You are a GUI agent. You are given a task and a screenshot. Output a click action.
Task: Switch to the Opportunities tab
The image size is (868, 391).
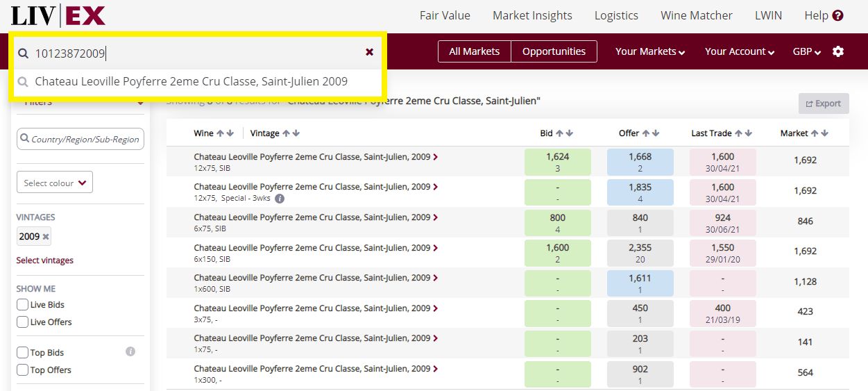(554, 51)
